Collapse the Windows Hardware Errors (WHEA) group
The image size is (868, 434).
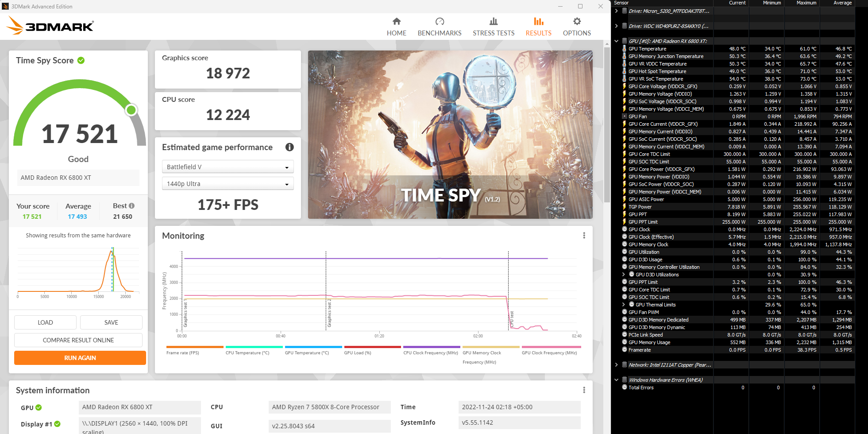pos(616,380)
